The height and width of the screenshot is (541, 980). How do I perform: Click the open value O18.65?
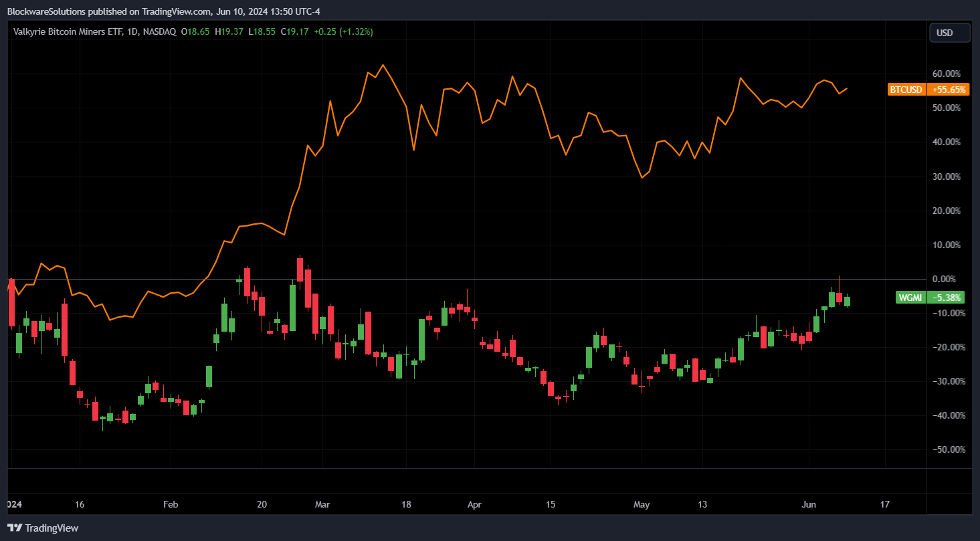[x=196, y=31]
